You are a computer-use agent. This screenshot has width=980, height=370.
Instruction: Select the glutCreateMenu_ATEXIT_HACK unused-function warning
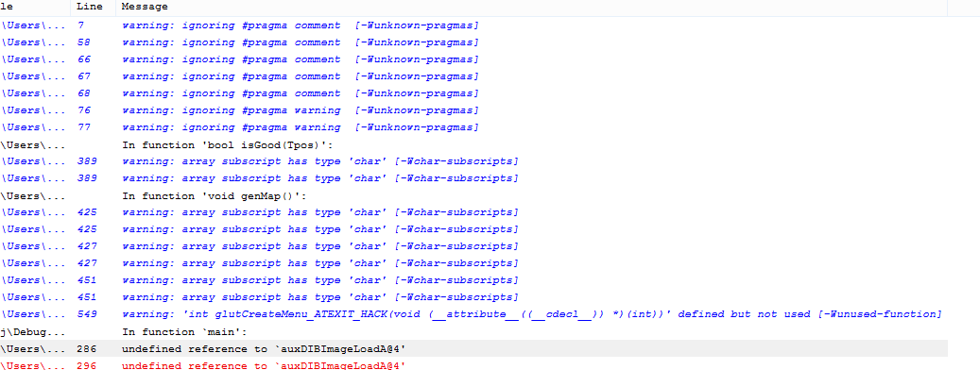pyautogui.click(x=473, y=314)
